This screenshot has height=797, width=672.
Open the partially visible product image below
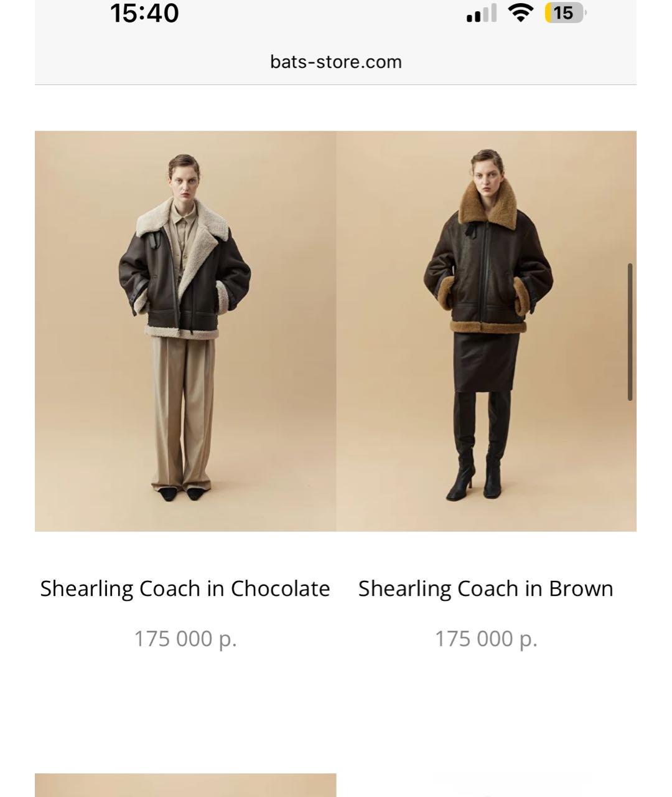click(x=185, y=785)
